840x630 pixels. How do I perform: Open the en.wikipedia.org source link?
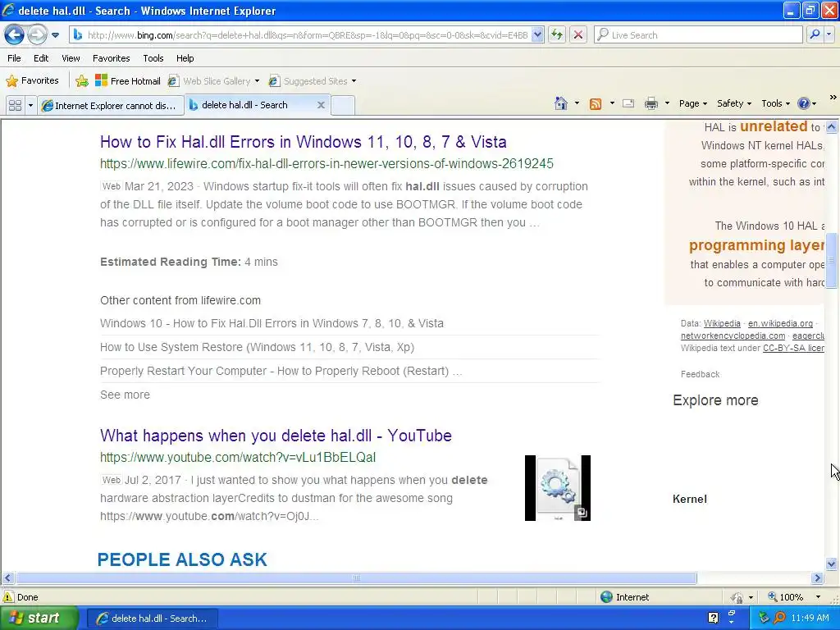(x=781, y=323)
